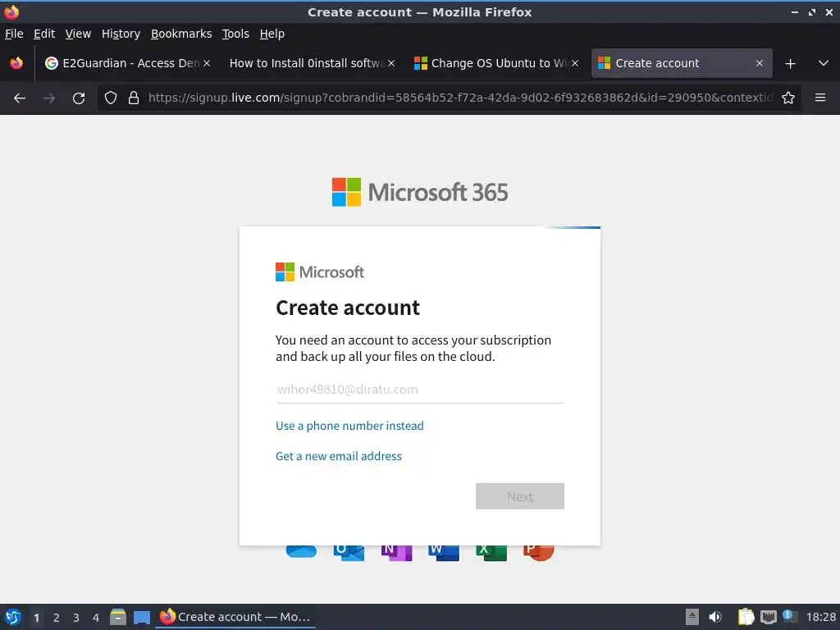Close the Change OS Ubuntu tab

575,63
